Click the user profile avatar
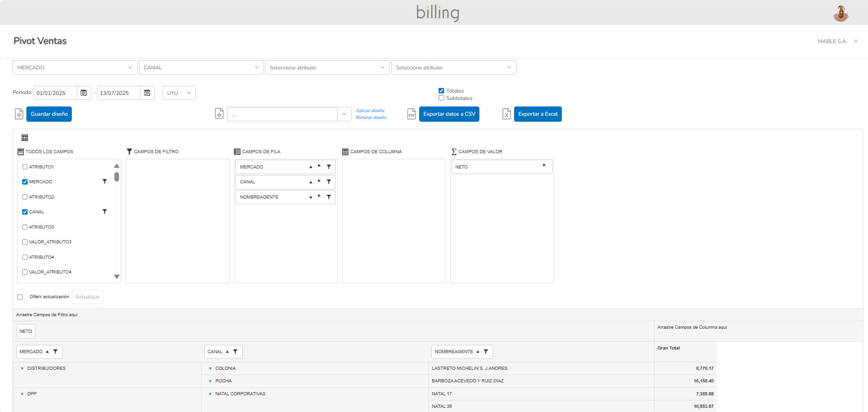Image resolution: width=868 pixels, height=412 pixels. pos(840,13)
